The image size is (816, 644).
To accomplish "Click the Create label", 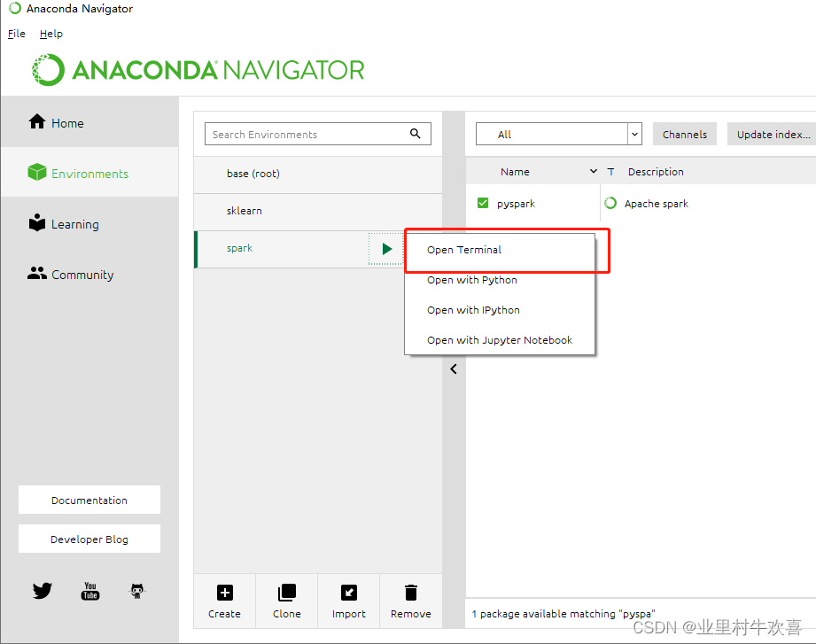I will point(224,614).
